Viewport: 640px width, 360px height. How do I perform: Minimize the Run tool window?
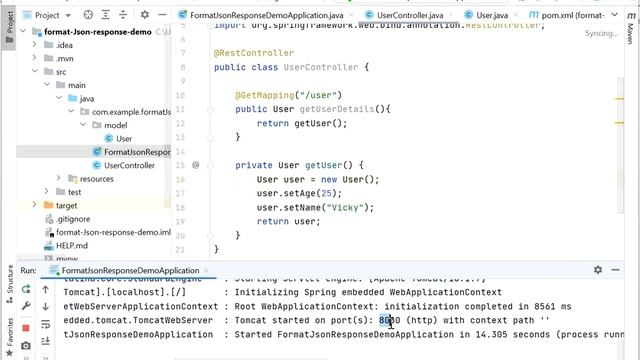[616, 270]
